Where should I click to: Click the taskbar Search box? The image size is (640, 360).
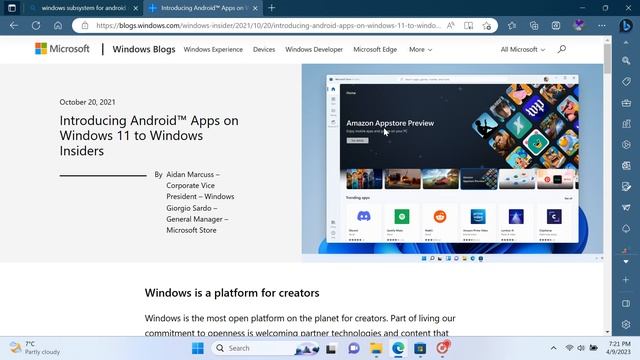pyautogui.click(x=265, y=348)
